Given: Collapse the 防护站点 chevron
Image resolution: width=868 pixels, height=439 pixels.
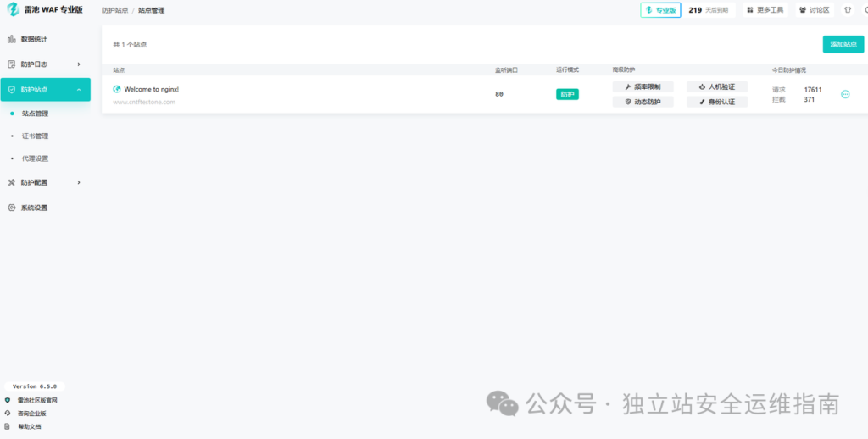Looking at the screenshot, I should pos(79,90).
